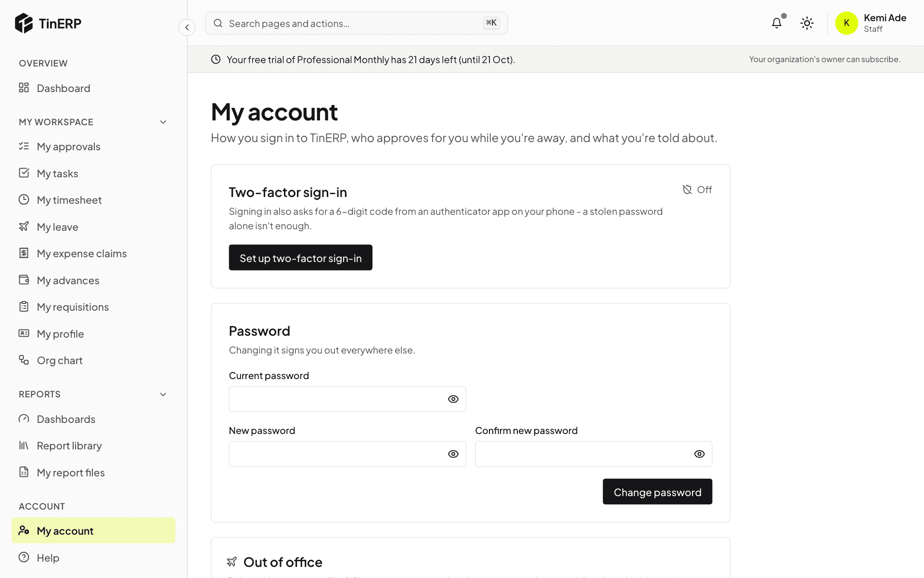Click the My report files document icon
The image size is (924, 578).
[x=24, y=472]
